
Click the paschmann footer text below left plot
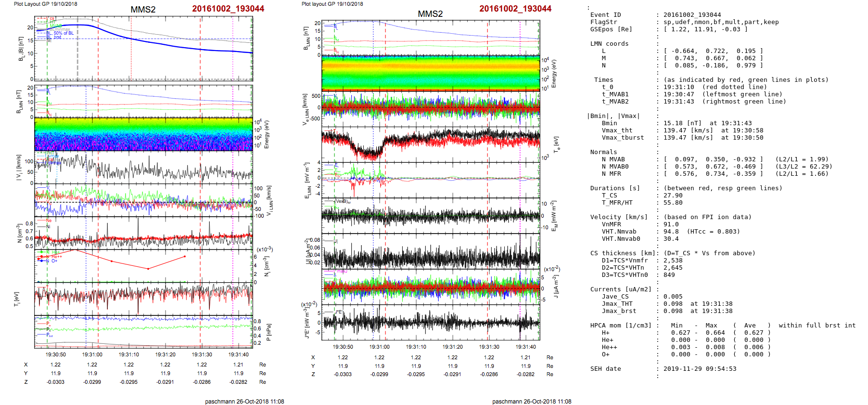click(x=244, y=401)
